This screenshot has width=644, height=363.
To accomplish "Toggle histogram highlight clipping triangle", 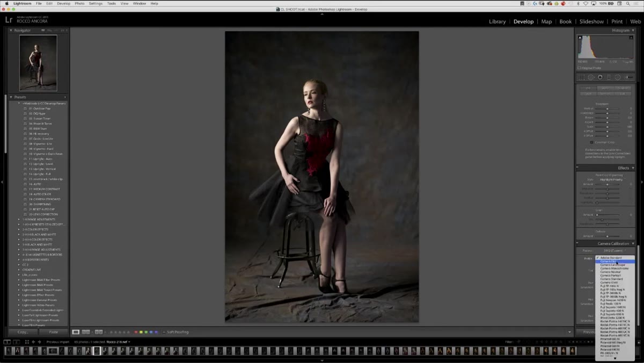I will pos(631,38).
